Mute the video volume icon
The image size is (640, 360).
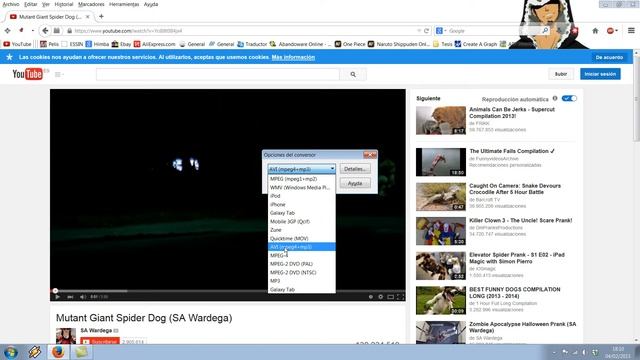point(83,297)
